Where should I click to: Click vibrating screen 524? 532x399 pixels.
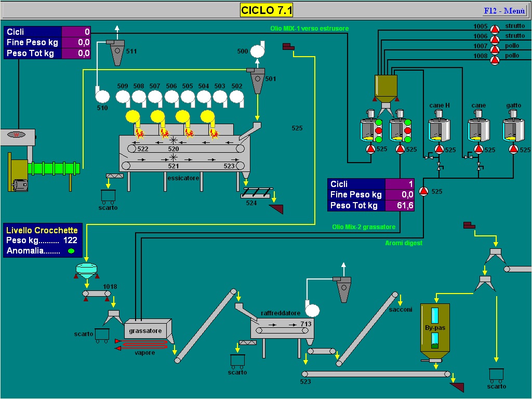click(x=257, y=193)
